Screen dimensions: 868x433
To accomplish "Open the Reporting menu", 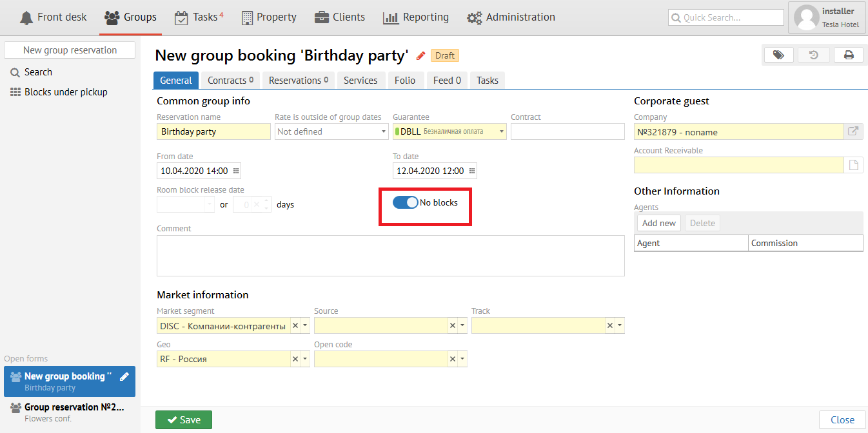I will point(416,17).
